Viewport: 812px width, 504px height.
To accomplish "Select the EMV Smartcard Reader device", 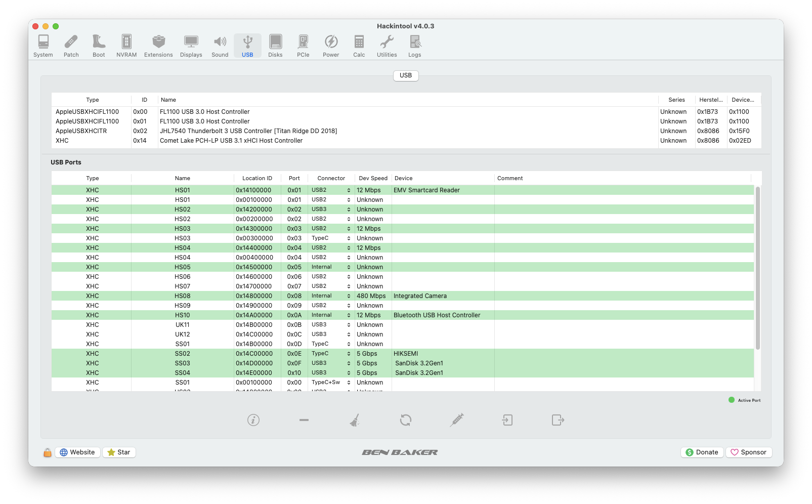I will pos(426,190).
